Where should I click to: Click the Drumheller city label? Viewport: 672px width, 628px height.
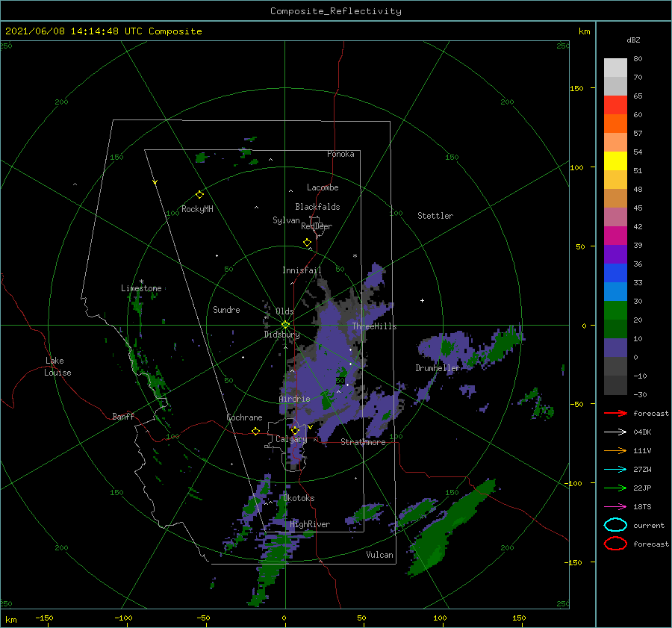(x=438, y=368)
